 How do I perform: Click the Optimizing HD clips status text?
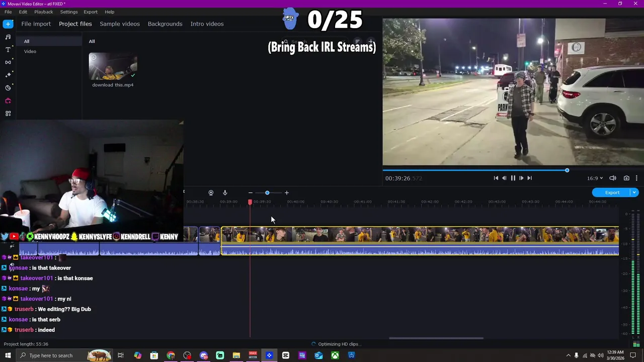tap(339, 344)
